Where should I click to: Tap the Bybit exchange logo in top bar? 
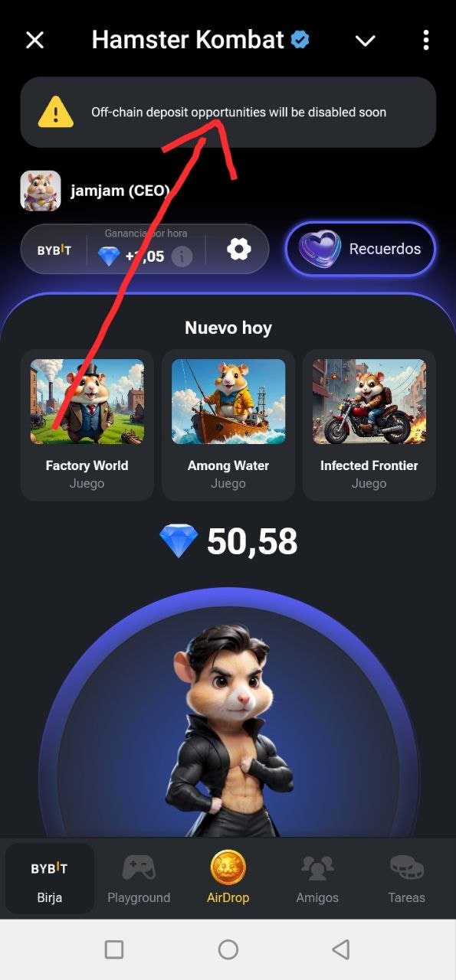[x=54, y=250]
